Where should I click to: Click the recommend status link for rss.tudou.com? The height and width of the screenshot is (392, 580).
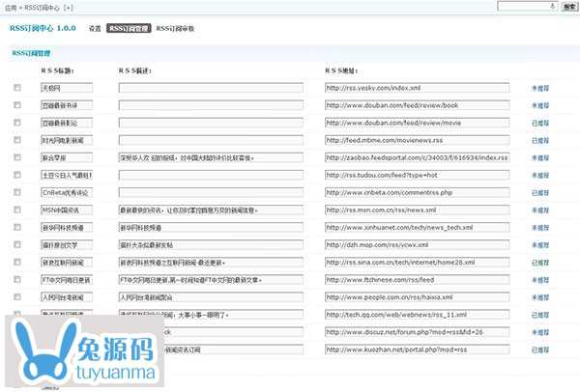[x=540, y=176]
